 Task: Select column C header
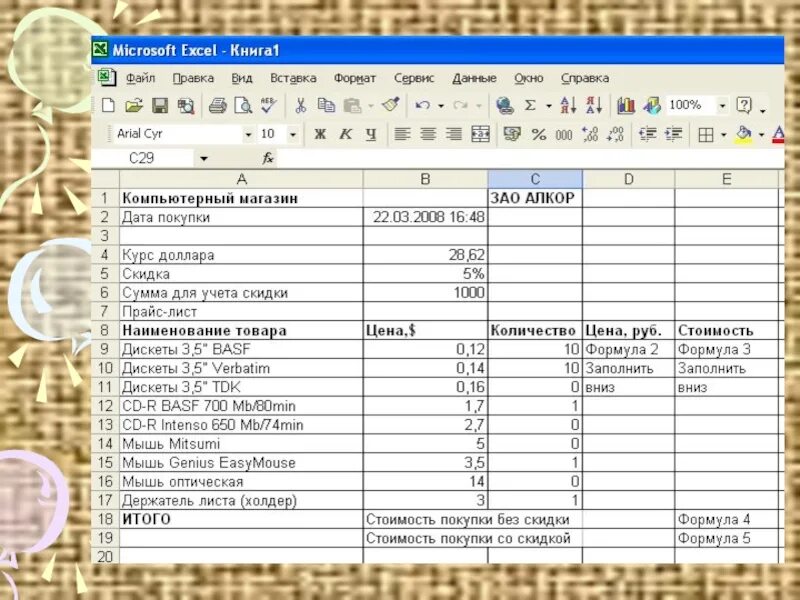(x=535, y=179)
